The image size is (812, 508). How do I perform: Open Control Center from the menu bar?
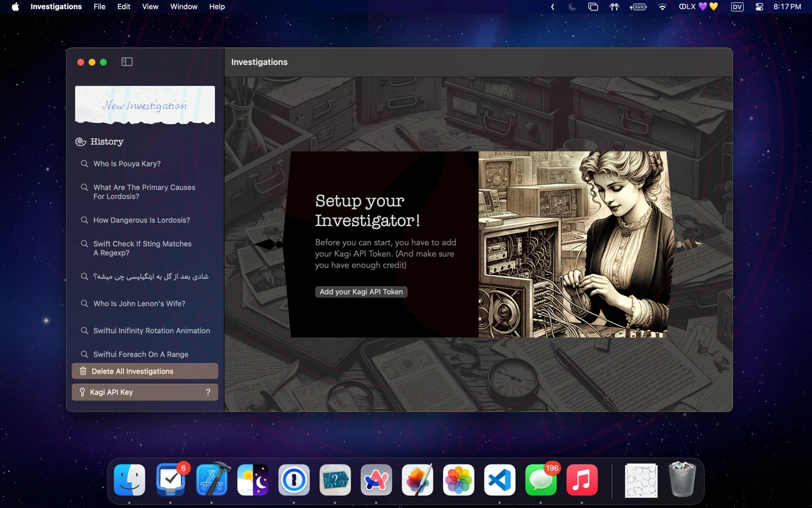(x=759, y=7)
